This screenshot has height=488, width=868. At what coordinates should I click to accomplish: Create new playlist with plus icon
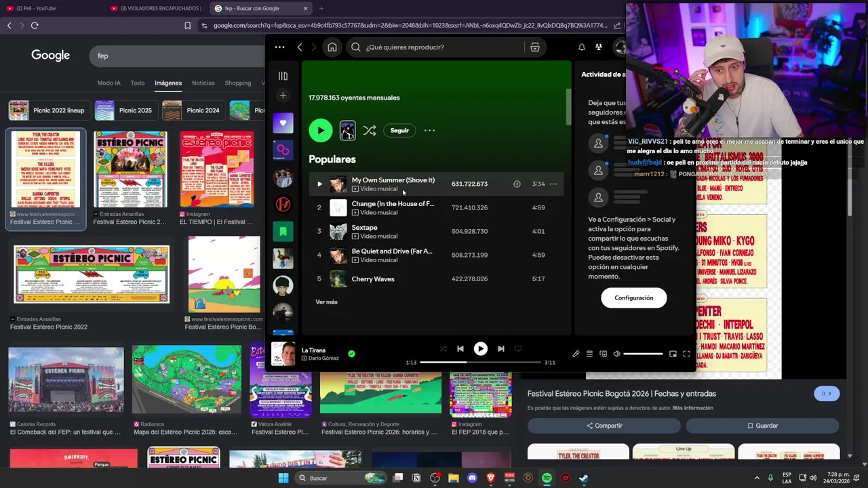(283, 96)
